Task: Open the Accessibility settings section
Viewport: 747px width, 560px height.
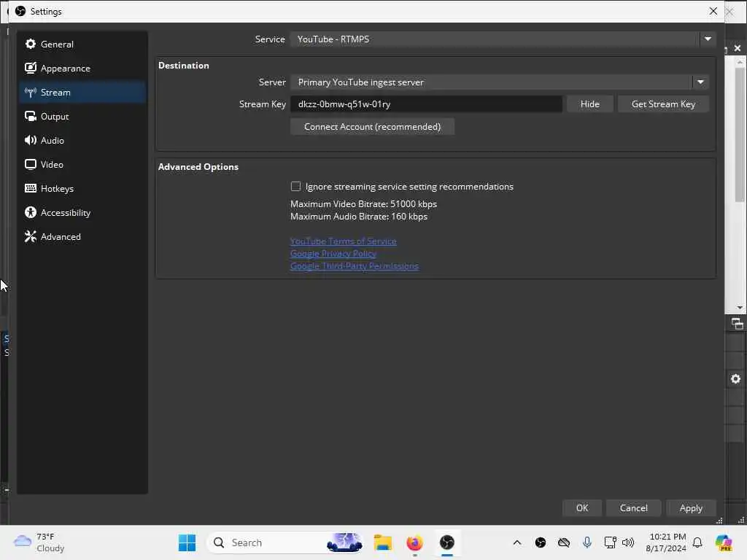Action: (x=82, y=212)
